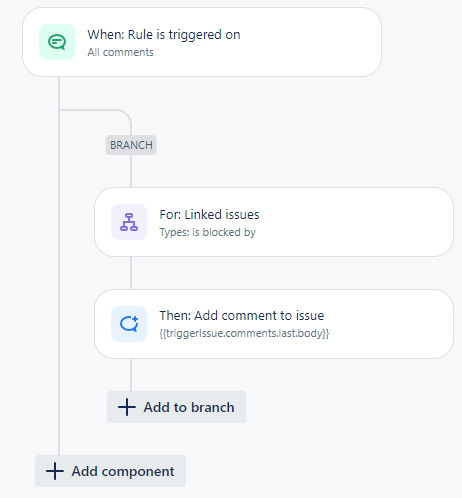This screenshot has width=462, height=498.
Task: Click connector line between BRANCH label and Linked issues
Action: pyautogui.click(x=131, y=171)
